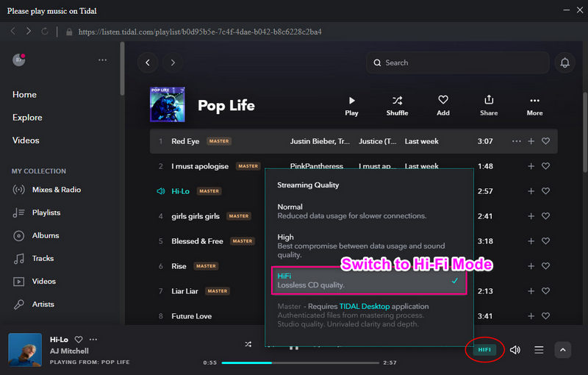588x375 pixels.
Task: Open the profile avatar icon
Action: (x=19, y=60)
